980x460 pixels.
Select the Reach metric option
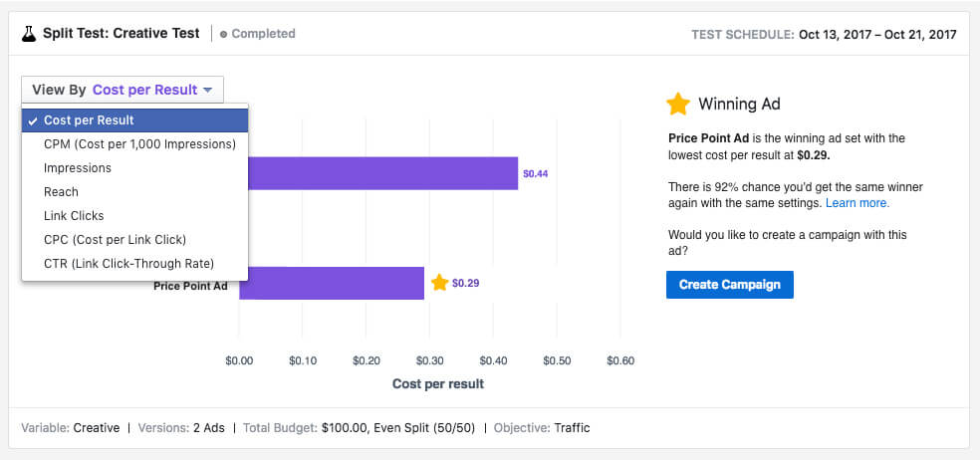[61, 192]
